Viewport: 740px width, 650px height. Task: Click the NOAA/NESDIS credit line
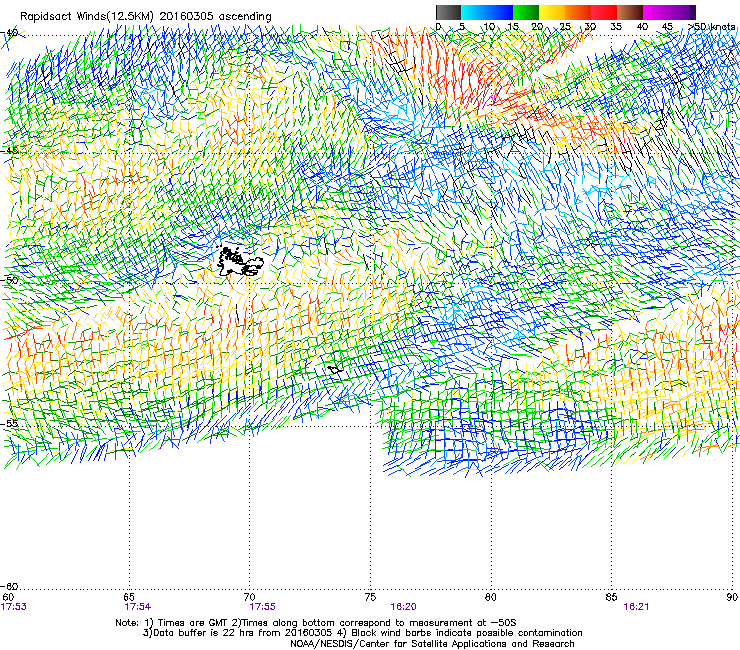[x=432, y=644]
